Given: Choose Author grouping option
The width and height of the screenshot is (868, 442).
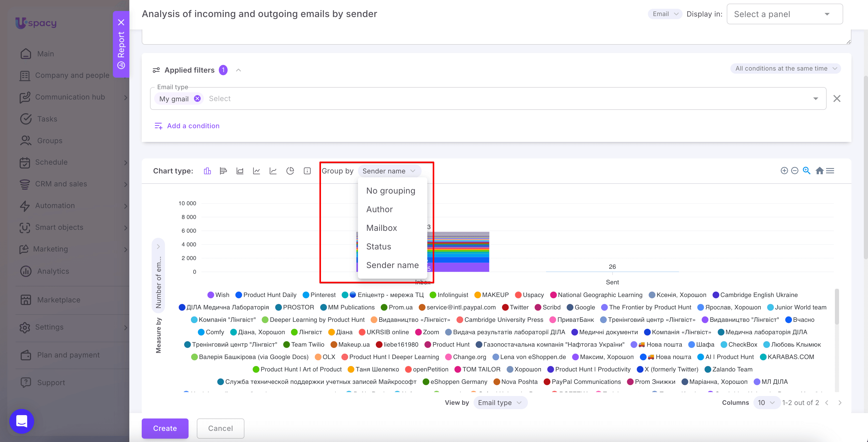Looking at the screenshot, I should (392, 209).
